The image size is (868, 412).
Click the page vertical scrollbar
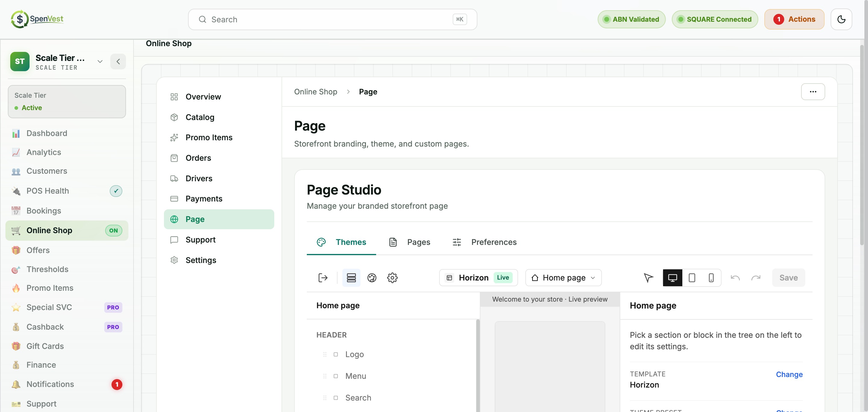click(861, 145)
